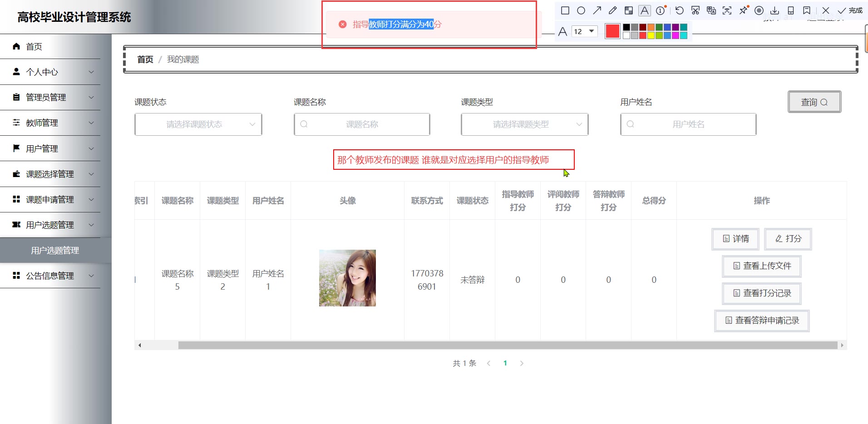Start screen recording from the toolbar
This screenshot has width=868, height=424.
click(759, 10)
